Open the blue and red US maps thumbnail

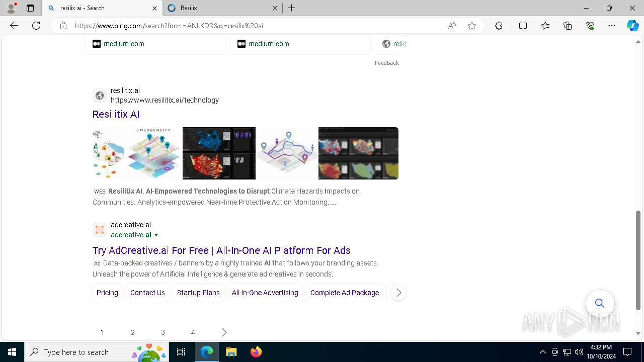pyautogui.click(x=219, y=153)
